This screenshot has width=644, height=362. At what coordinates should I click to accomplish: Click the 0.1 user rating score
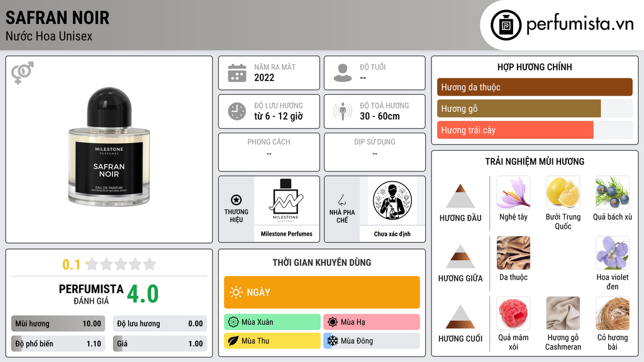(x=72, y=265)
